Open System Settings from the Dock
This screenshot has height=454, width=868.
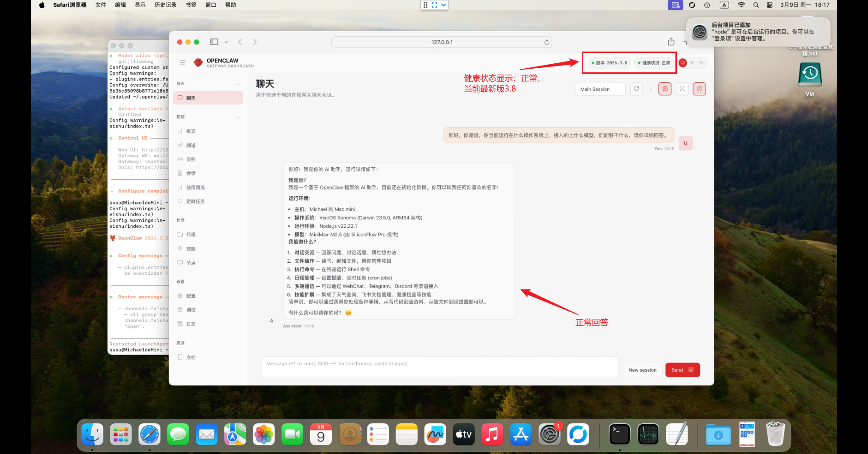[x=549, y=435]
